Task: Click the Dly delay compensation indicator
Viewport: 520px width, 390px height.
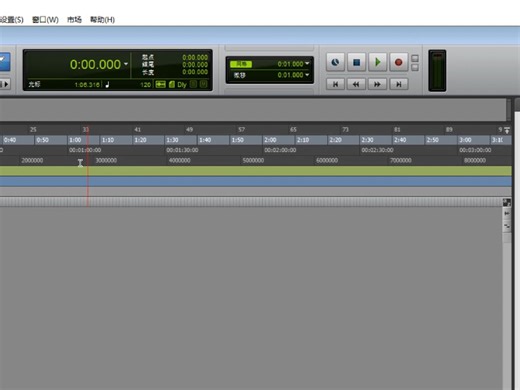Action: [x=182, y=85]
